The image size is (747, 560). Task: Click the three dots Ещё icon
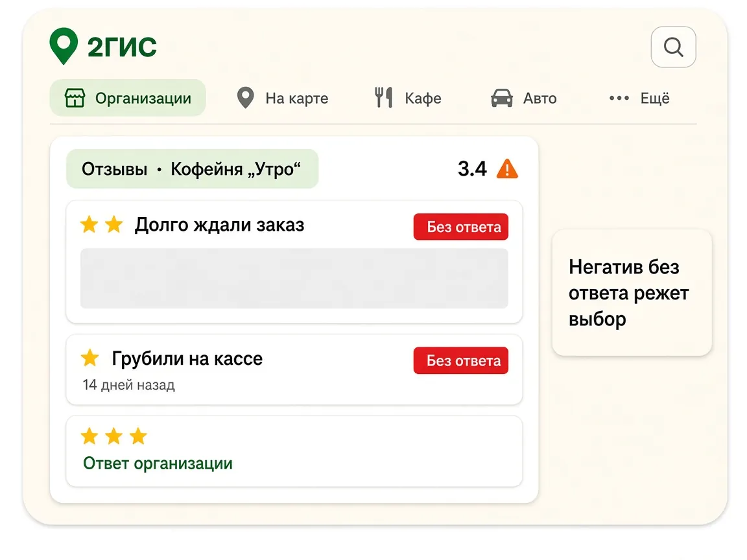point(619,98)
